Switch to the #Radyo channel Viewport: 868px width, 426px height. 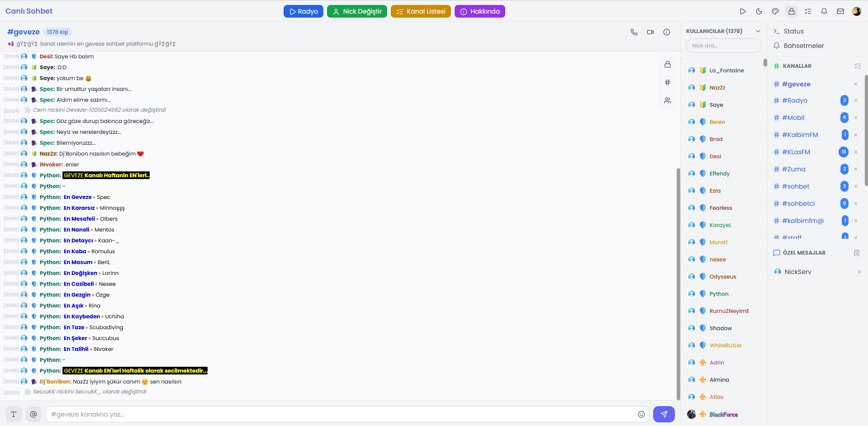794,100
